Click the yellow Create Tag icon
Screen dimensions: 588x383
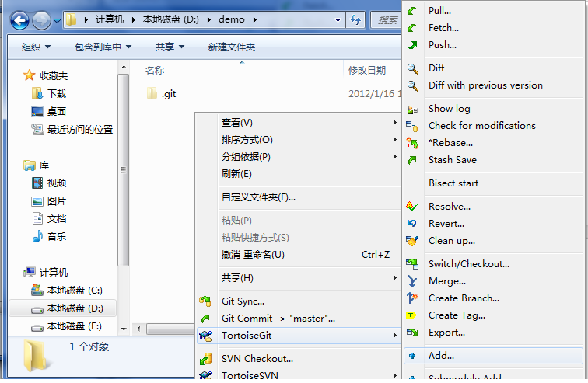point(411,315)
